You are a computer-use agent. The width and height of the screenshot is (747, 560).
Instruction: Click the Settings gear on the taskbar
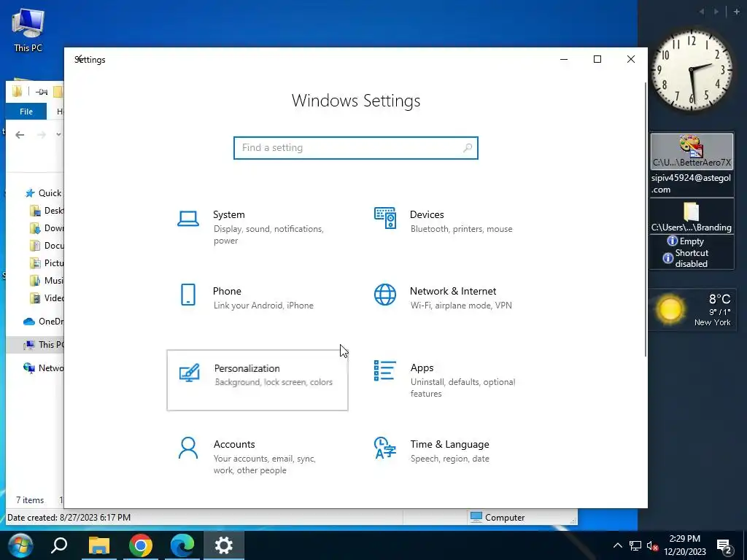[x=223, y=545]
